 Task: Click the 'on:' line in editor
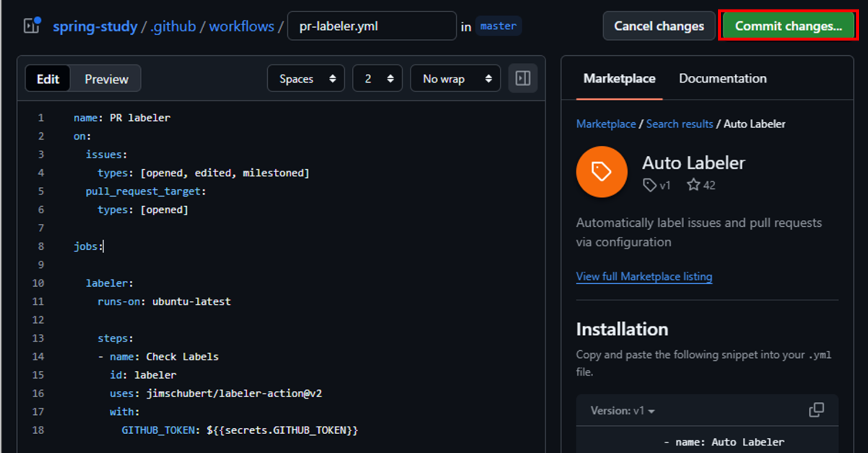[x=82, y=136]
